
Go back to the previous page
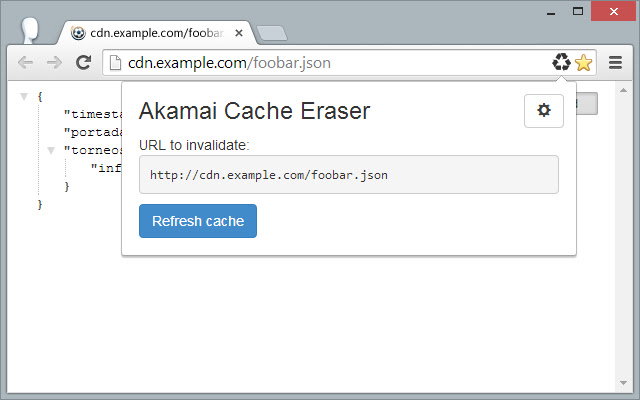pos(26,63)
